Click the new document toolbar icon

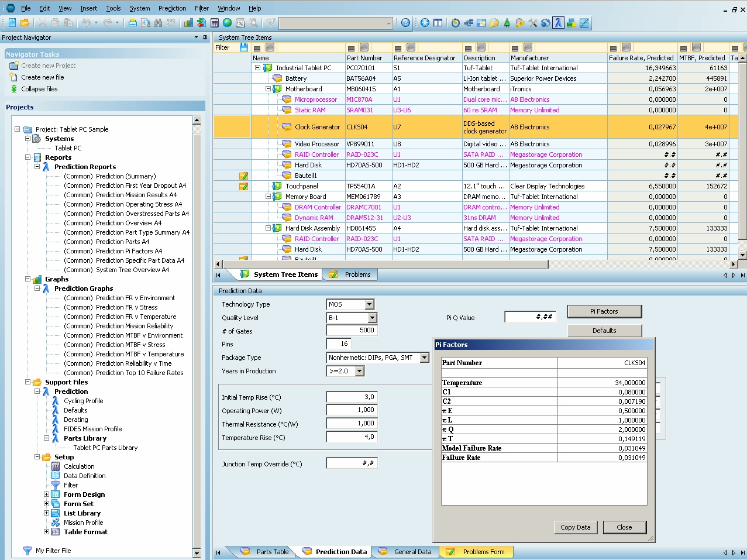pyautogui.click(x=12, y=23)
